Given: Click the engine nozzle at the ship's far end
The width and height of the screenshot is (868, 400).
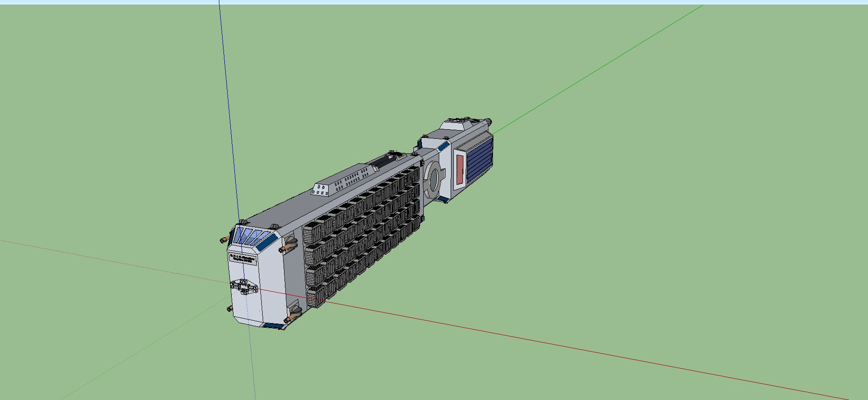Looking at the screenshot, I should [x=488, y=121].
